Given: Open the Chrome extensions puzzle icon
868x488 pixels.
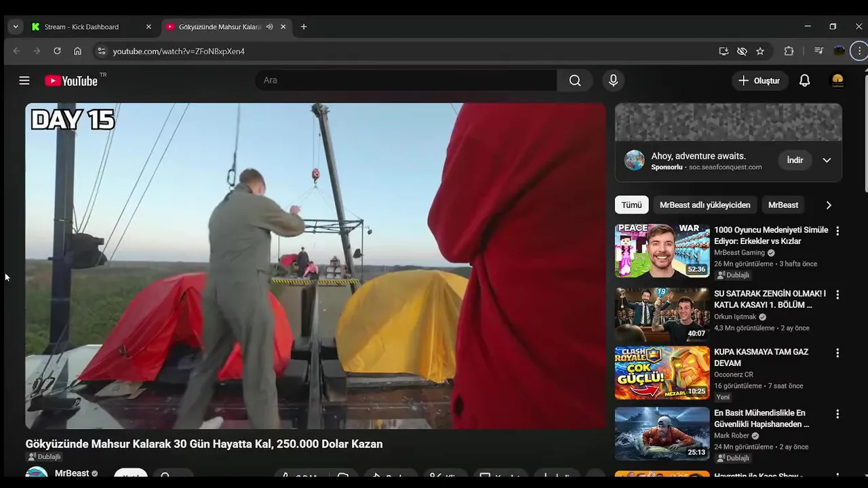Looking at the screenshot, I should pos(789,51).
